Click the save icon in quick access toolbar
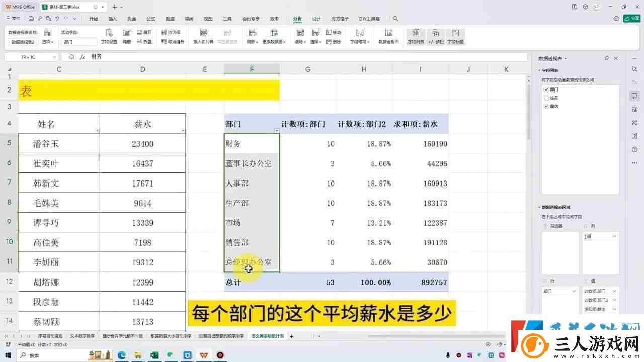The height and width of the screenshot is (362, 644). coord(31,19)
